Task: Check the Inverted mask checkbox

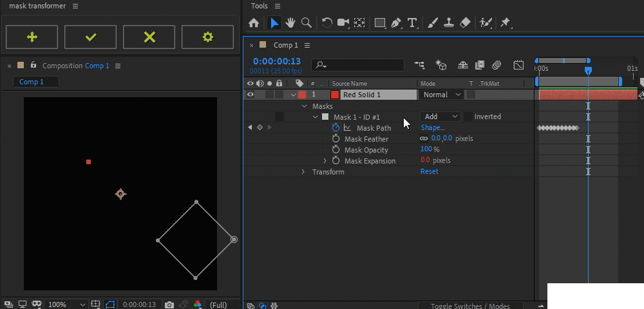Action: [468, 117]
